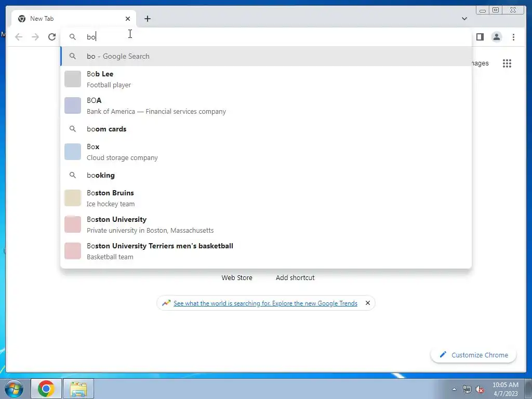
Task: Go back using the back arrow
Action: pyautogui.click(x=19, y=37)
